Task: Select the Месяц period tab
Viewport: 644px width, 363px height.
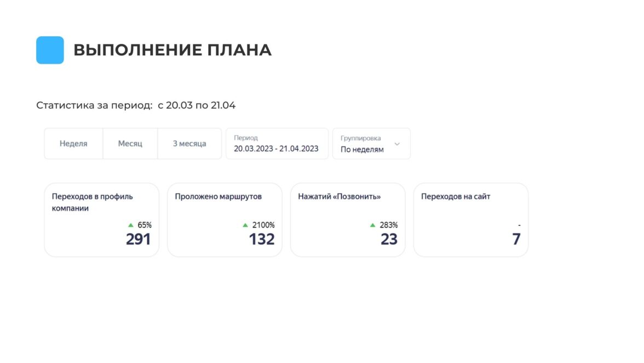Action: tap(130, 144)
